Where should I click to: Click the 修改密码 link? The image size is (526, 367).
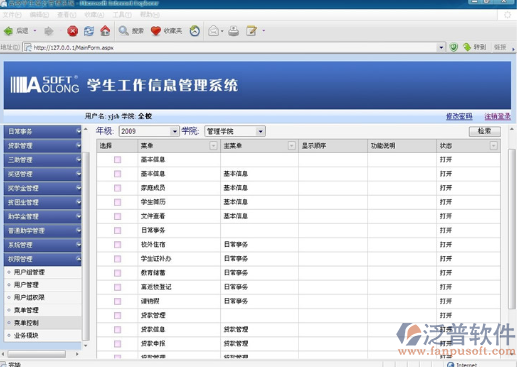point(459,116)
